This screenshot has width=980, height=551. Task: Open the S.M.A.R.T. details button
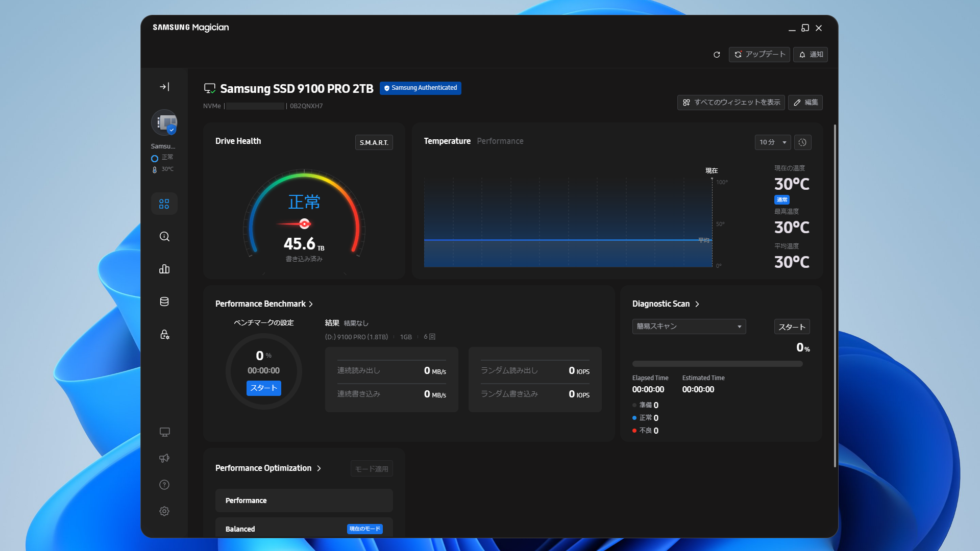point(374,142)
